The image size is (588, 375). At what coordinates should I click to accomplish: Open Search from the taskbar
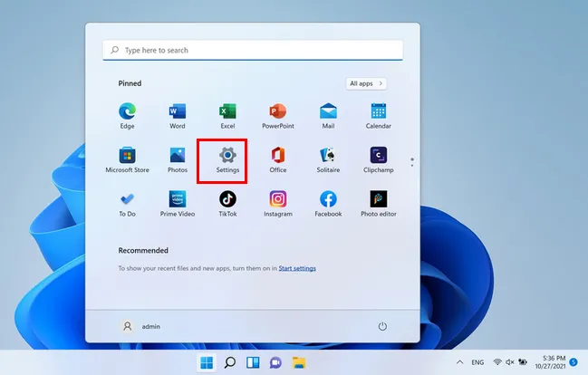coord(230,362)
